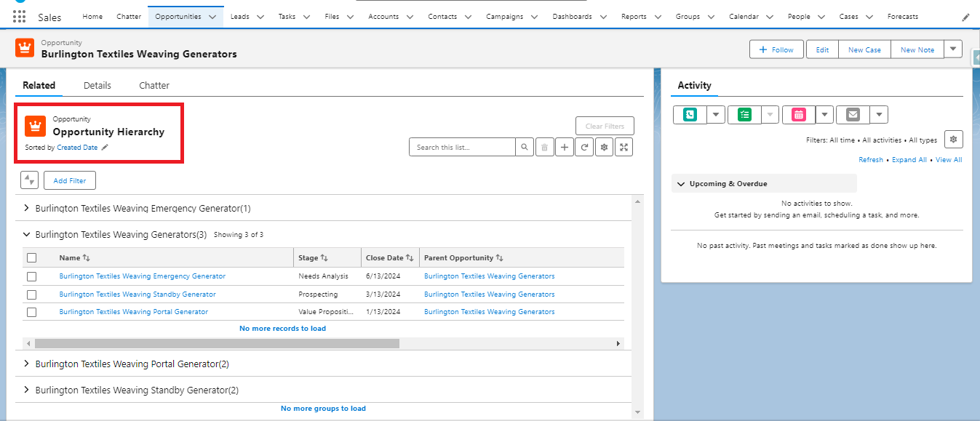
Task: Click the New Note button
Action: (917, 49)
